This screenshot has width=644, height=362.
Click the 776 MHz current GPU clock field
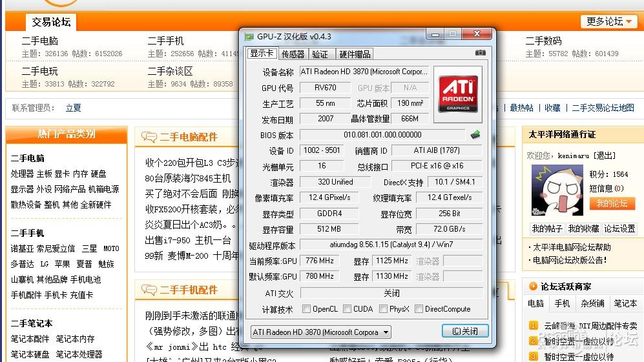click(320, 261)
